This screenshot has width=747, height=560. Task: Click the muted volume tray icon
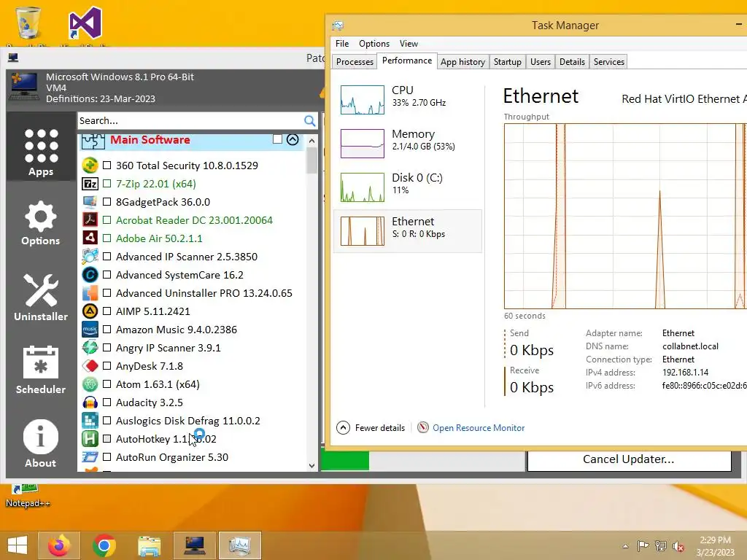pos(678,546)
